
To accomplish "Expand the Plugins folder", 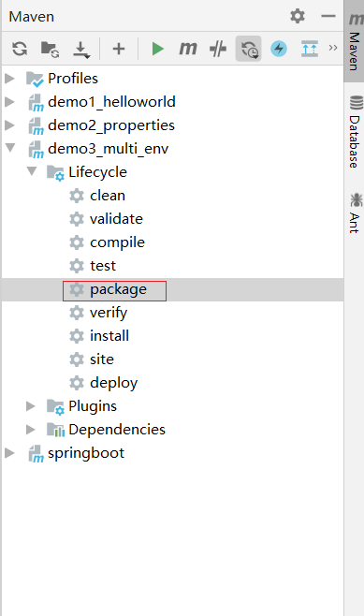I will click(31, 405).
